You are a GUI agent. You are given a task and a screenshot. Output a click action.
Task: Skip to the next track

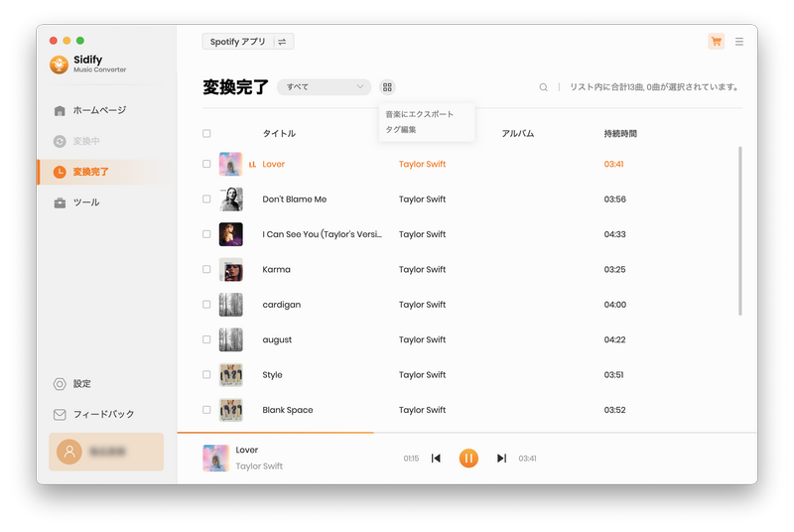502,459
